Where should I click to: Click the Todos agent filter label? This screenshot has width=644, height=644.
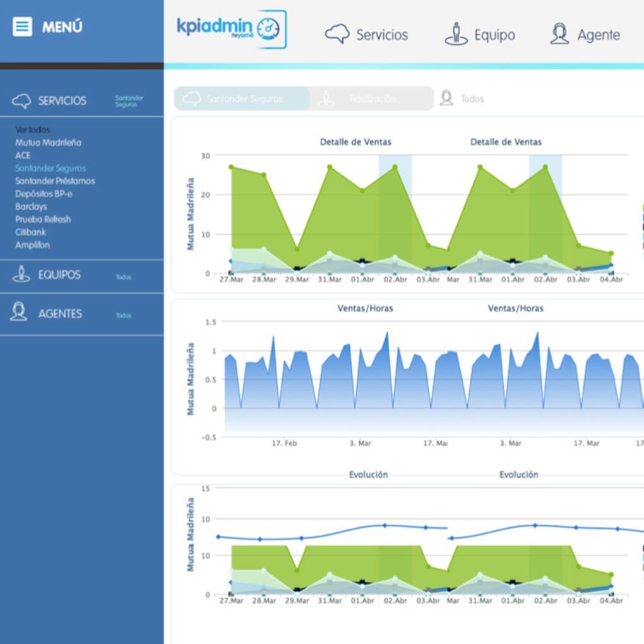[x=472, y=99]
